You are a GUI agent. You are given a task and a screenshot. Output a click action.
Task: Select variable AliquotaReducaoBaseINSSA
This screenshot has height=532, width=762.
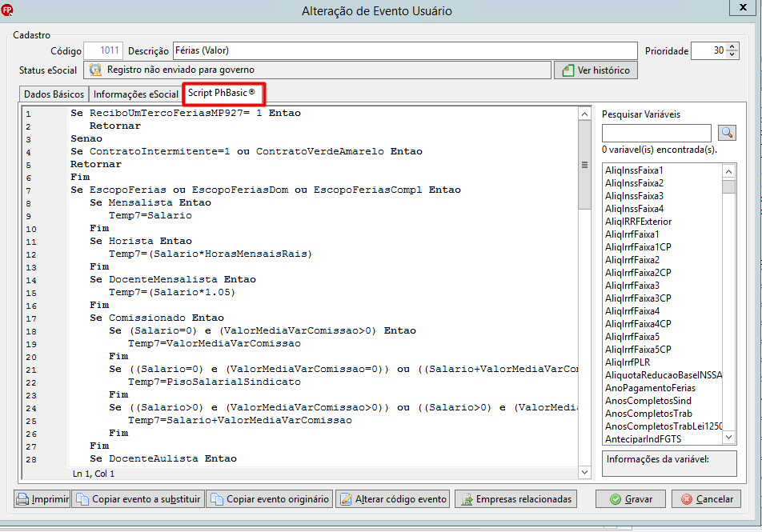[664, 375]
